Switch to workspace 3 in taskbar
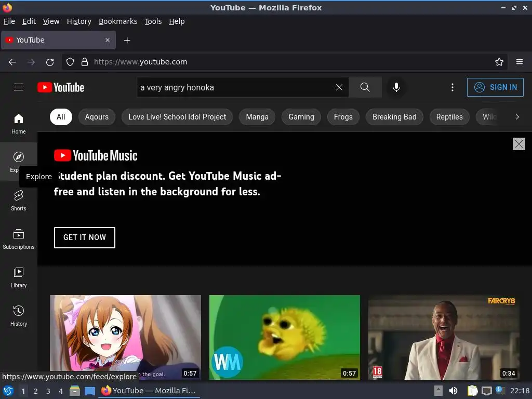 click(48, 391)
